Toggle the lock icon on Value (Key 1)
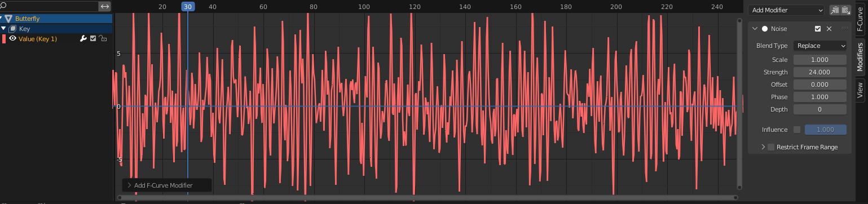Screen dimensions: 868x204 click(x=103, y=38)
